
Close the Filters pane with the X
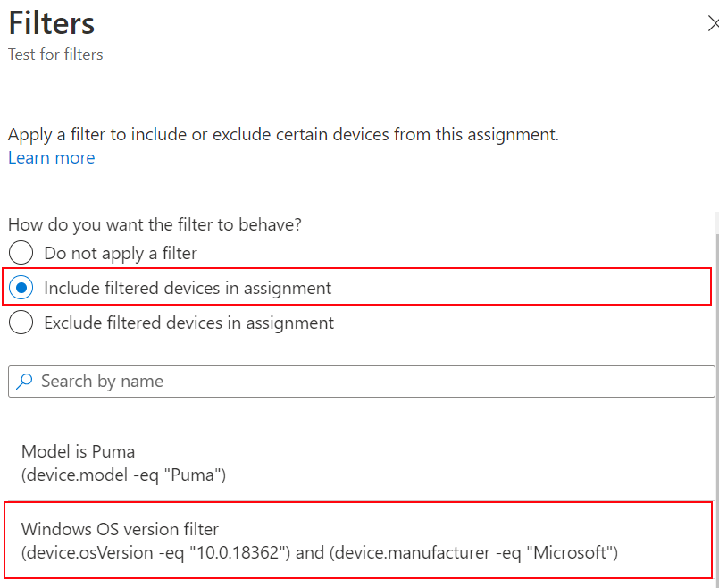712,24
